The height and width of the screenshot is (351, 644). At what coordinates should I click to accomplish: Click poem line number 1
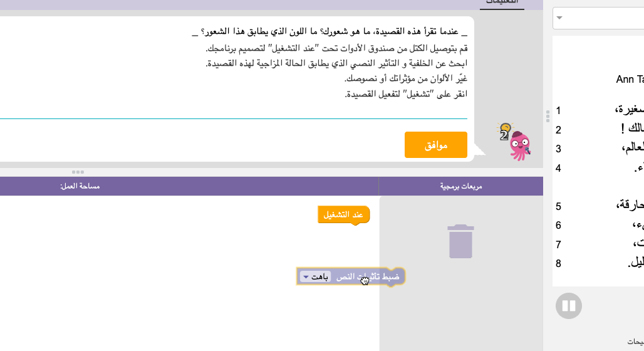558,110
